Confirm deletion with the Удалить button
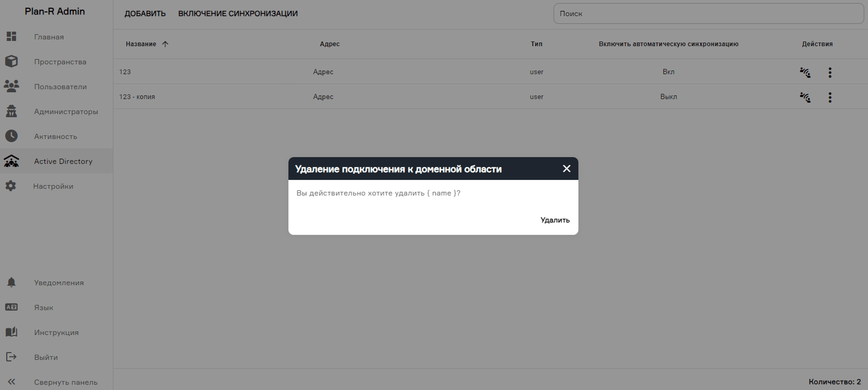The image size is (868, 390). (x=554, y=220)
